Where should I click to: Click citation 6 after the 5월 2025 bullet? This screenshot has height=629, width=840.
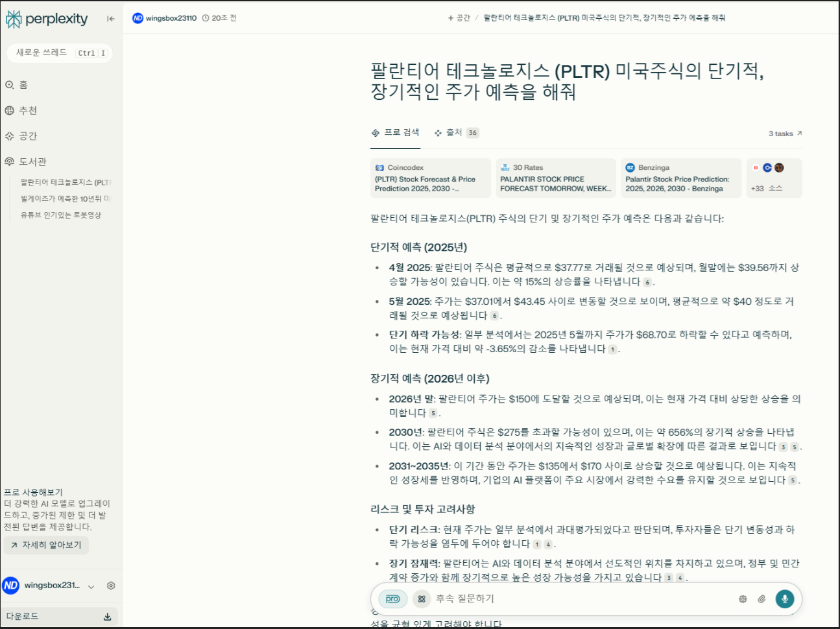point(494,316)
